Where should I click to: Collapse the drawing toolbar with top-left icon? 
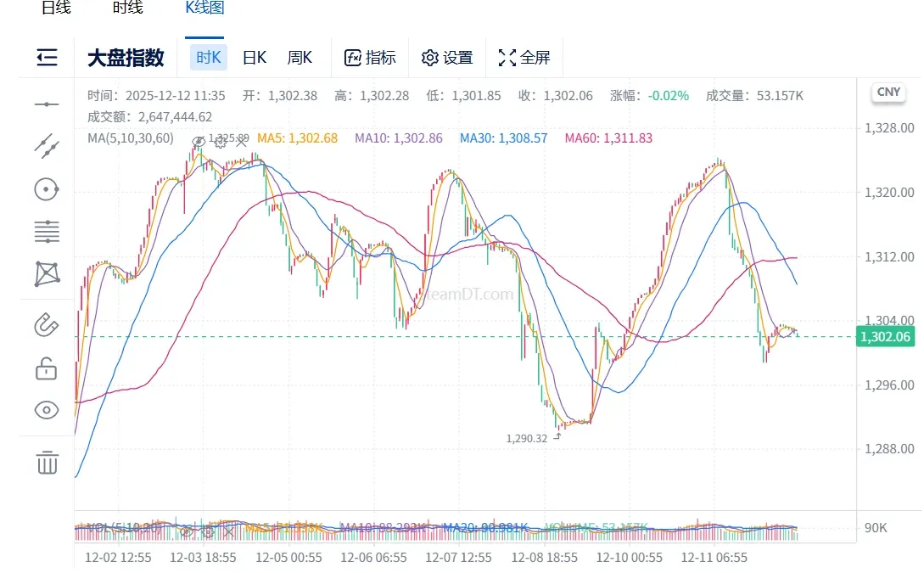47,57
